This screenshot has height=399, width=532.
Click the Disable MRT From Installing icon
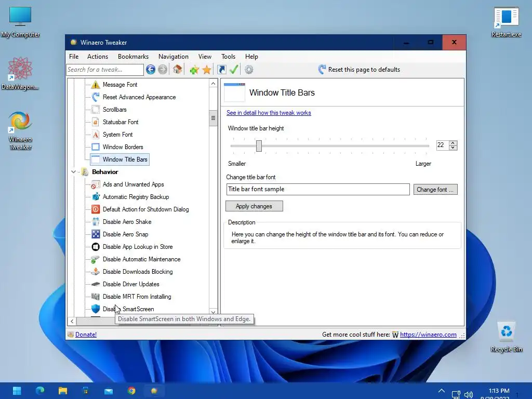click(96, 297)
